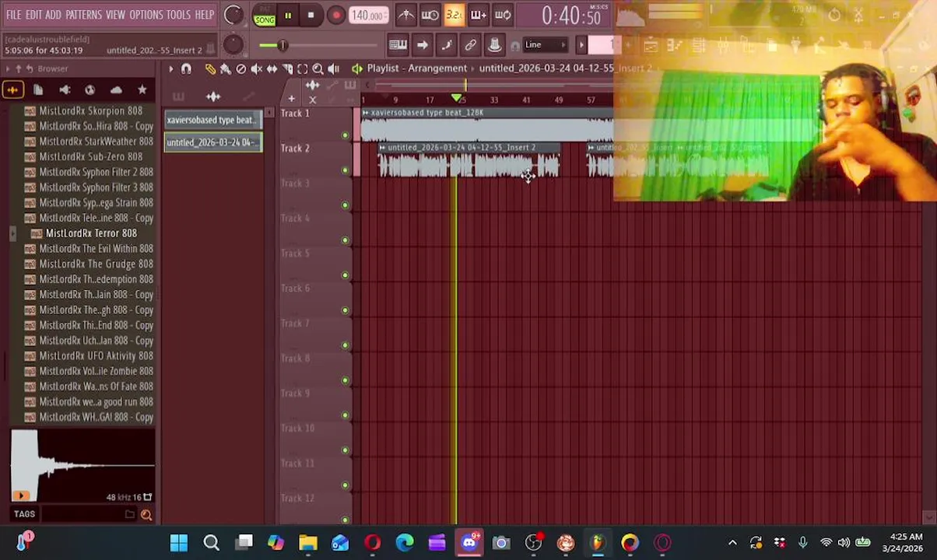Mute Track 2 with its green dot
Viewport: 937px width, 560px height.
tap(346, 170)
